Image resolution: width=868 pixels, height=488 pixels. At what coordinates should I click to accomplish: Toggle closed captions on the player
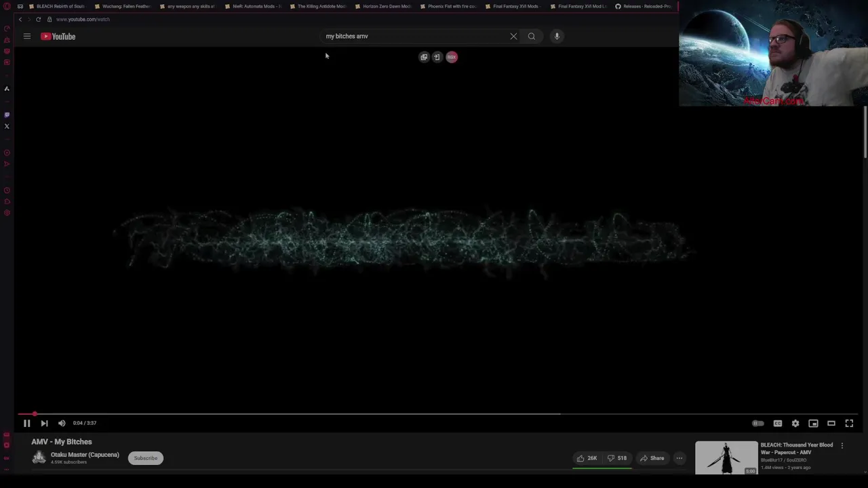pos(778,423)
